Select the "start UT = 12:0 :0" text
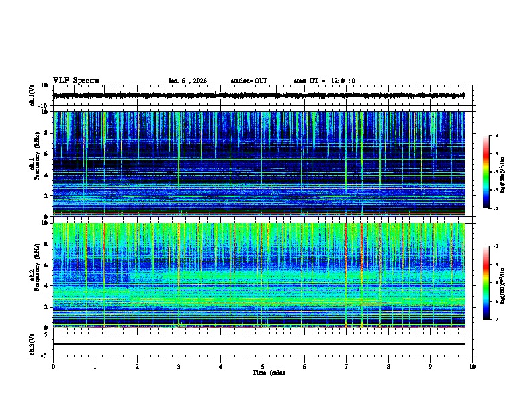 [324, 81]
